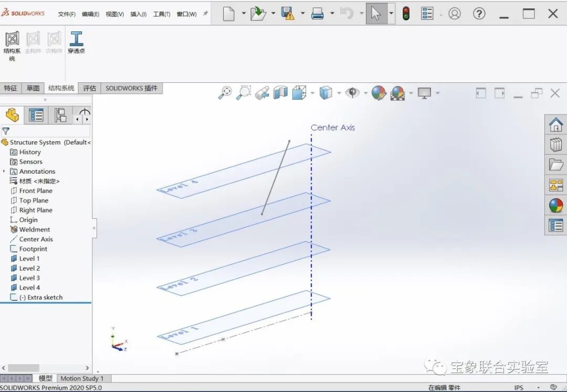The image size is (567, 392).
Task: Open dropdown arrow next to Save icon
Action: [x=303, y=14]
